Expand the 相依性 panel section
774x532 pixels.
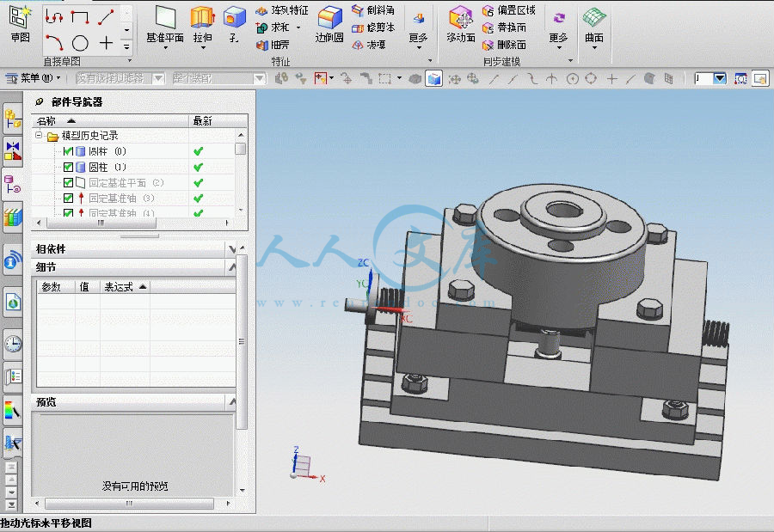coord(232,249)
